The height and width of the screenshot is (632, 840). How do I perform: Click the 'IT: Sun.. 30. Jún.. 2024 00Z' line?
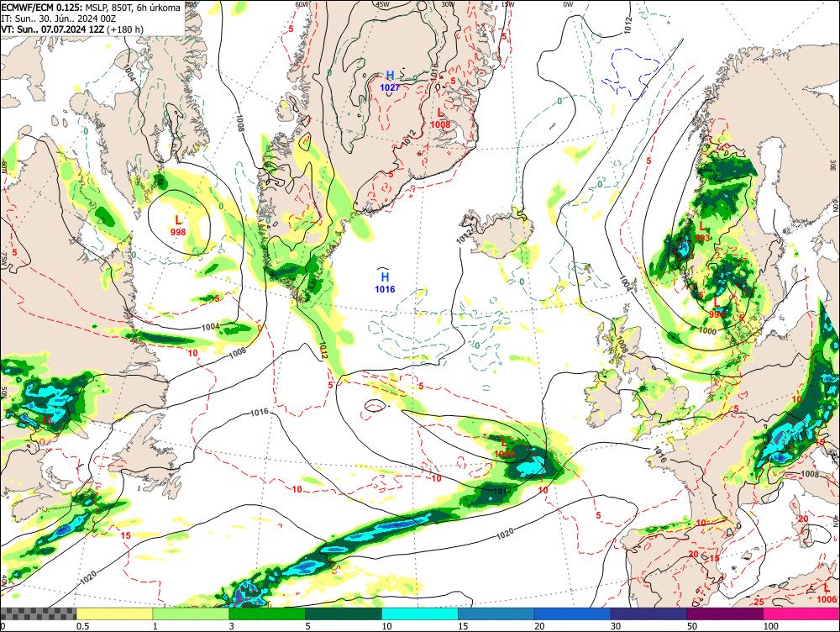59,18
